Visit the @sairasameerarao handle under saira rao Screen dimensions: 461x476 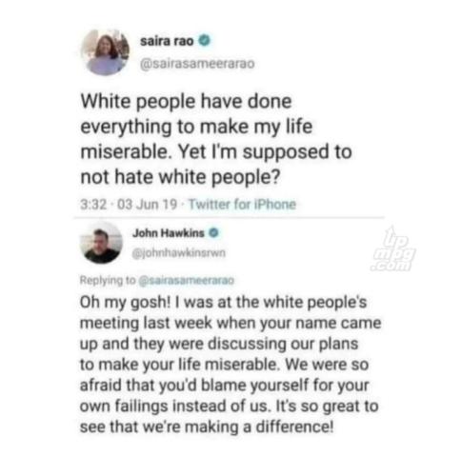[197, 64]
